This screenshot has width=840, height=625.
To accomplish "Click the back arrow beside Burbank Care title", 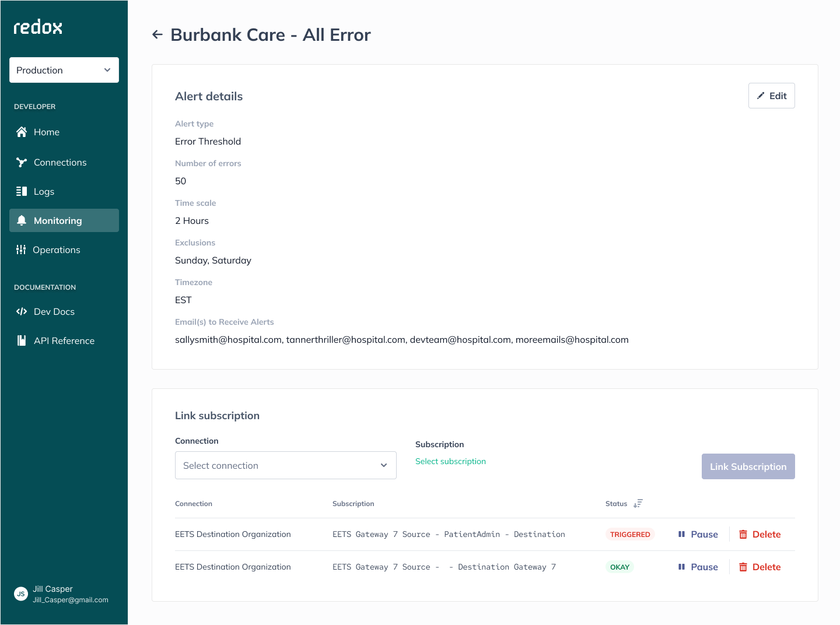I will [157, 34].
